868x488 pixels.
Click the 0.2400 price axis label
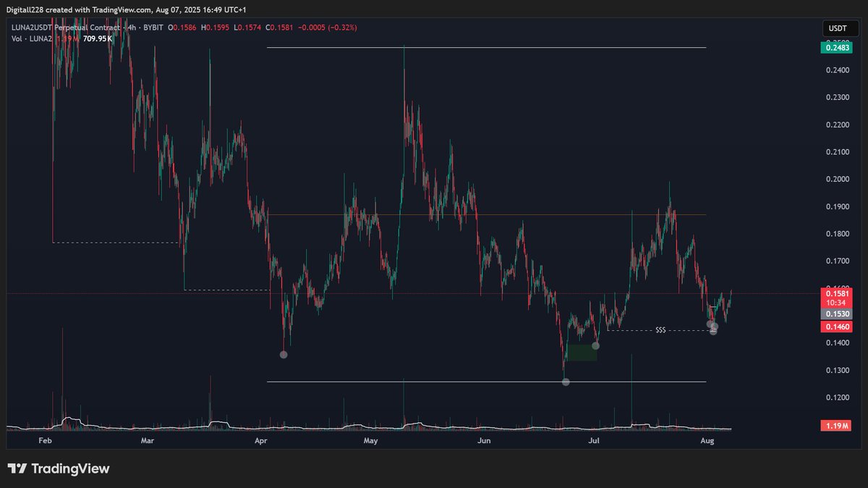point(837,70)
